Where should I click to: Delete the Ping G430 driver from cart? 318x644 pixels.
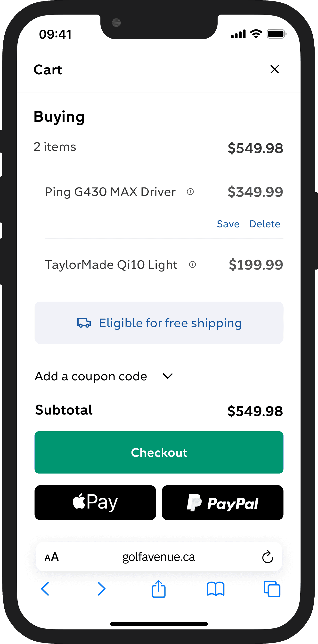pos(265,224)
